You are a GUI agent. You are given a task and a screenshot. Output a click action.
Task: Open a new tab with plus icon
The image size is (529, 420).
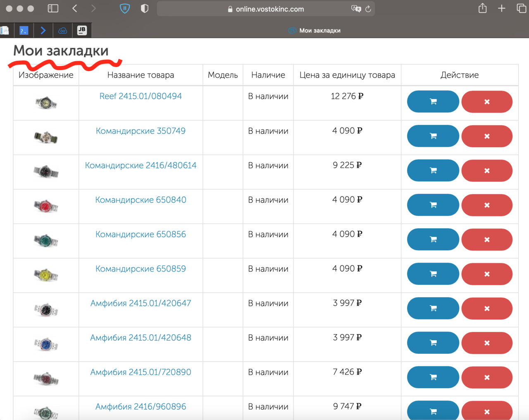[502, 9]
